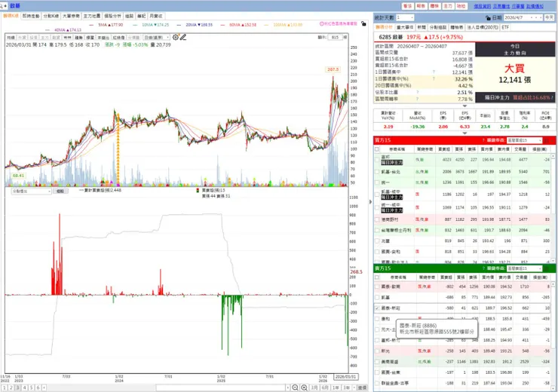Check the box for 港商野村 row
The image size is (558, 392).
tap(377, 219)
